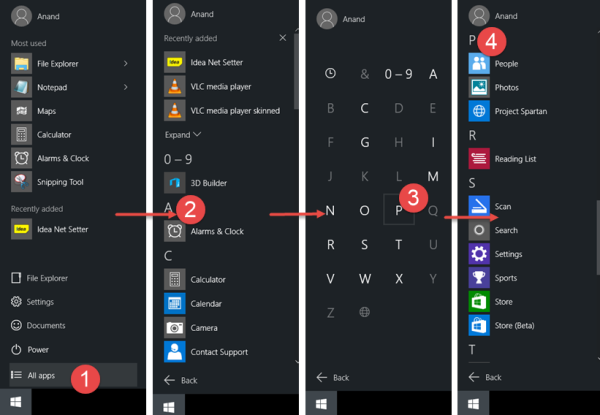
Task: Expand Notepad jump list arrow
Action: point(126,87)
